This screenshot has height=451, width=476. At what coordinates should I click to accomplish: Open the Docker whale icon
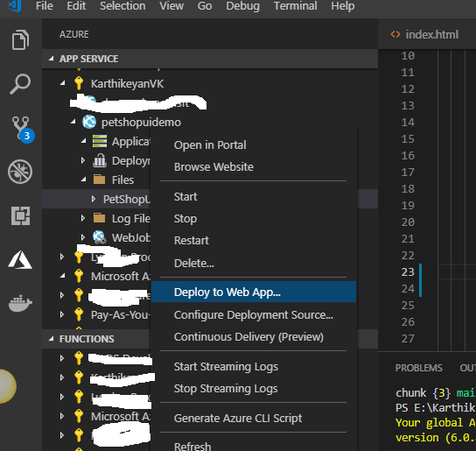[x=20, y=303]
